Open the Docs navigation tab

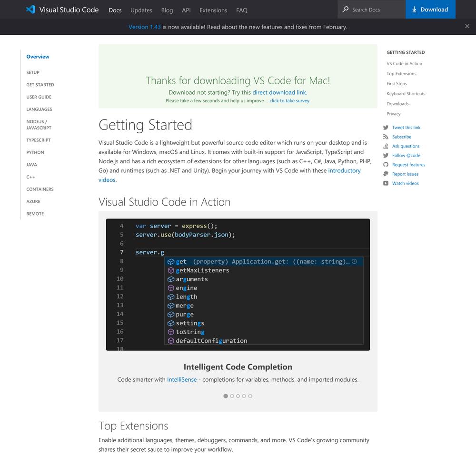115,10
